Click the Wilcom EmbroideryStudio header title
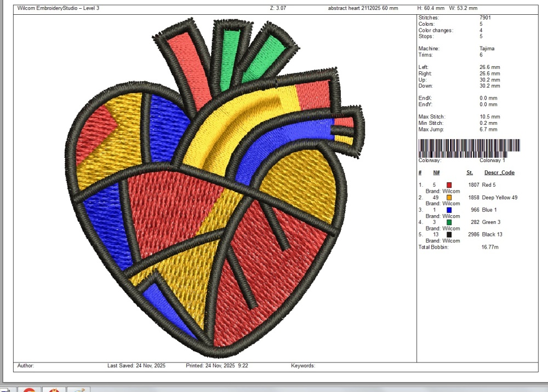The image size is (548, 392). [x=58, y=8]
